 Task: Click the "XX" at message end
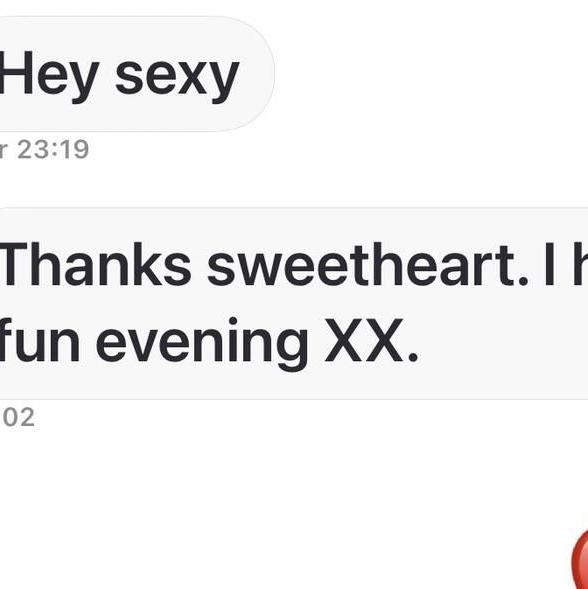[364, 340]
